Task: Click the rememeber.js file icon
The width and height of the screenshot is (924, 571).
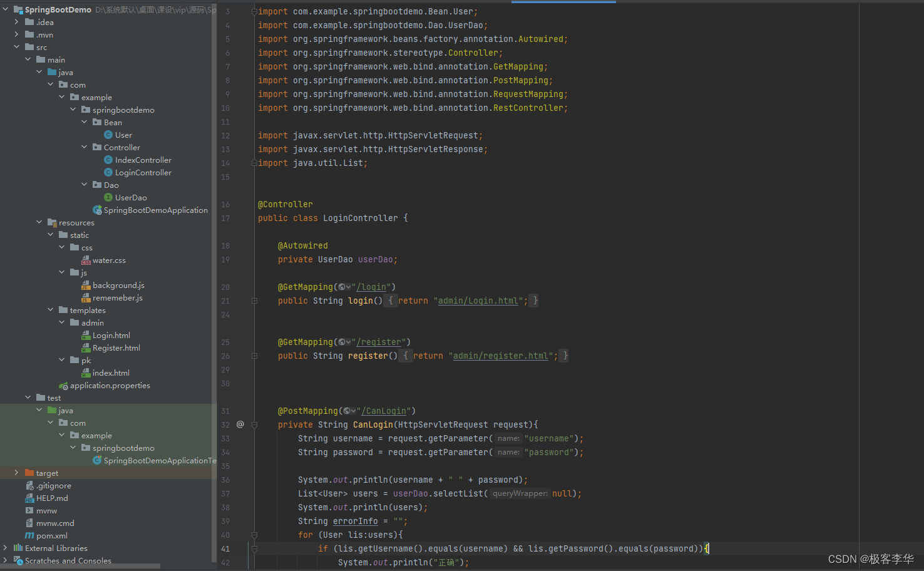Action: coord(86,297)
